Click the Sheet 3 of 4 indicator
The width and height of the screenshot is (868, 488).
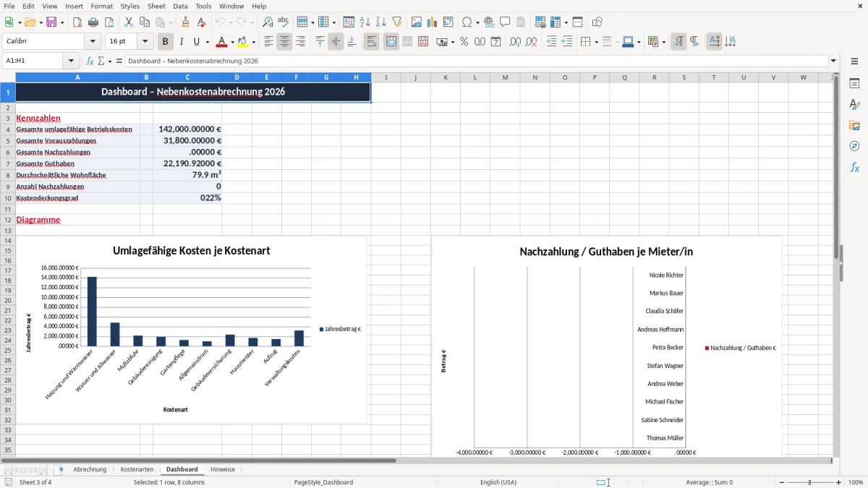35,482
